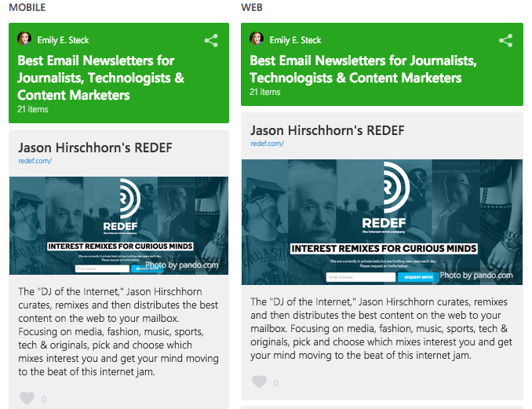Click the share icon in the Web header
Image resolution: width=532 pixels, height=409 pixels.
pos(505,41)
